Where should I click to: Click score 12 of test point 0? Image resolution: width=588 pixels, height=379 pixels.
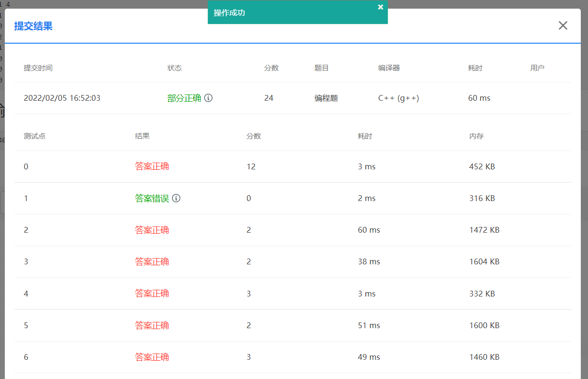[251, 166]
